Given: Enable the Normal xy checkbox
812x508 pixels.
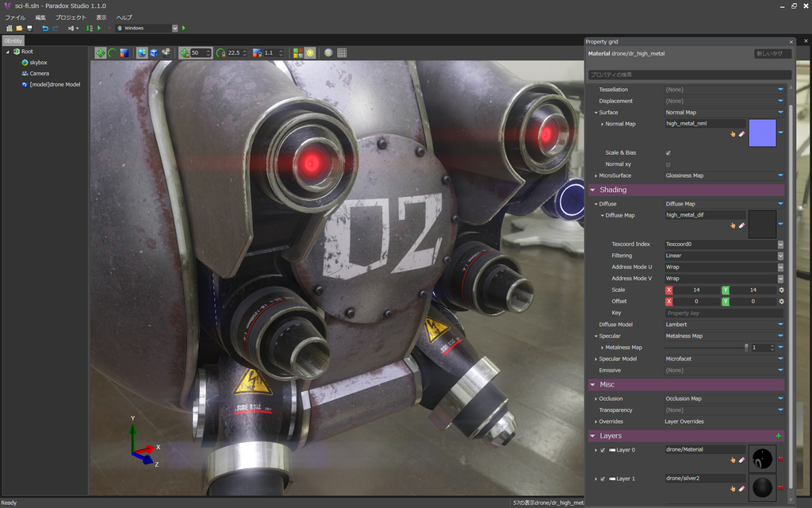Looking at the screenshot, I should click(x=668, y=164).
